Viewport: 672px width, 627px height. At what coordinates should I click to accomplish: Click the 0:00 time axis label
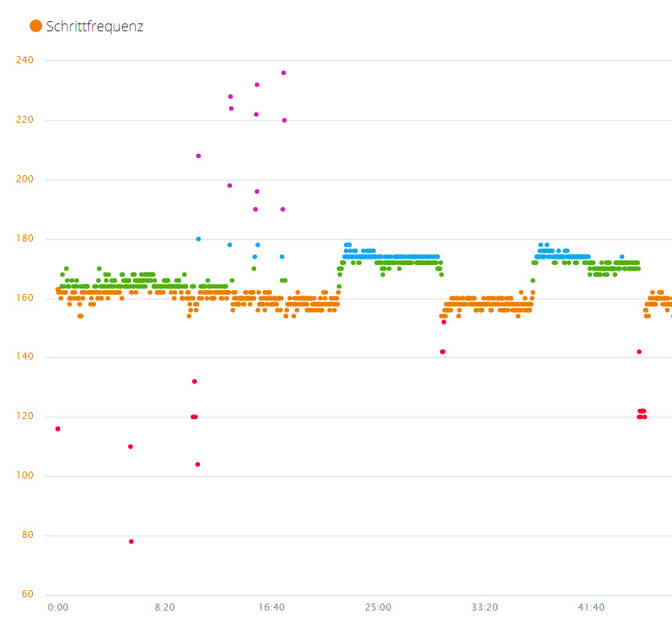pyautogui.click(x=58, y=607)
